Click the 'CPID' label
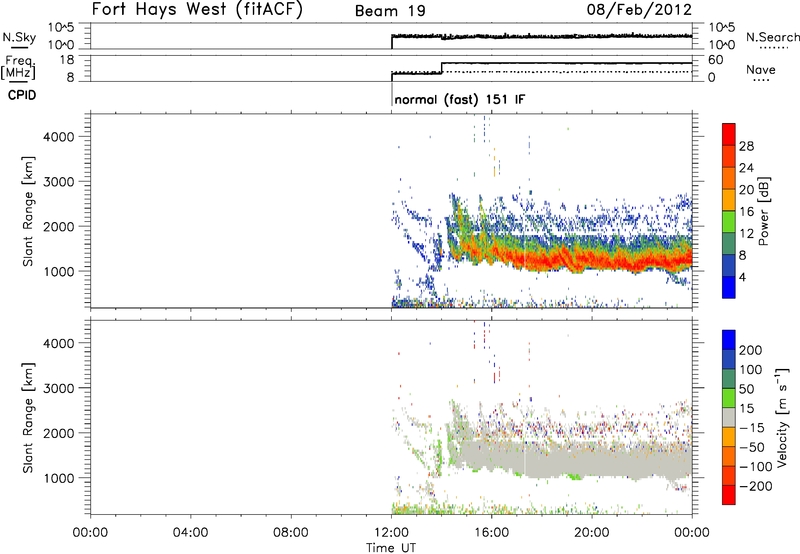The image size is (800, 554). tap(22, 95)
